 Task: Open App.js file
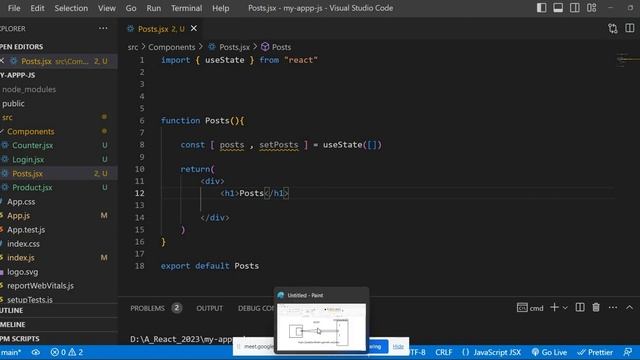coord(59,216)
